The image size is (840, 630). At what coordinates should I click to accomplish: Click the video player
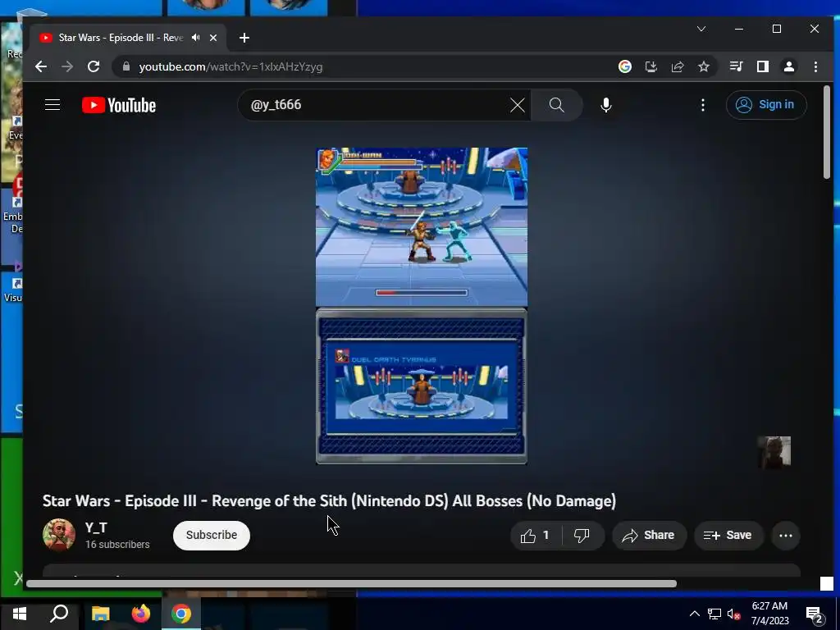pos(422,306)
